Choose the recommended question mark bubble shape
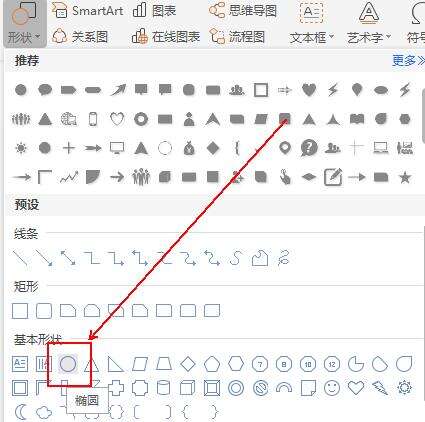The height and width of the screenshot is (422, 425). (x=309, y=148)
